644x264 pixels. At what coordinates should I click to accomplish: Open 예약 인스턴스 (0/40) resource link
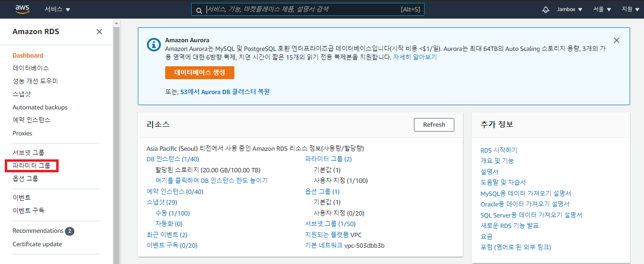point(175,192)
